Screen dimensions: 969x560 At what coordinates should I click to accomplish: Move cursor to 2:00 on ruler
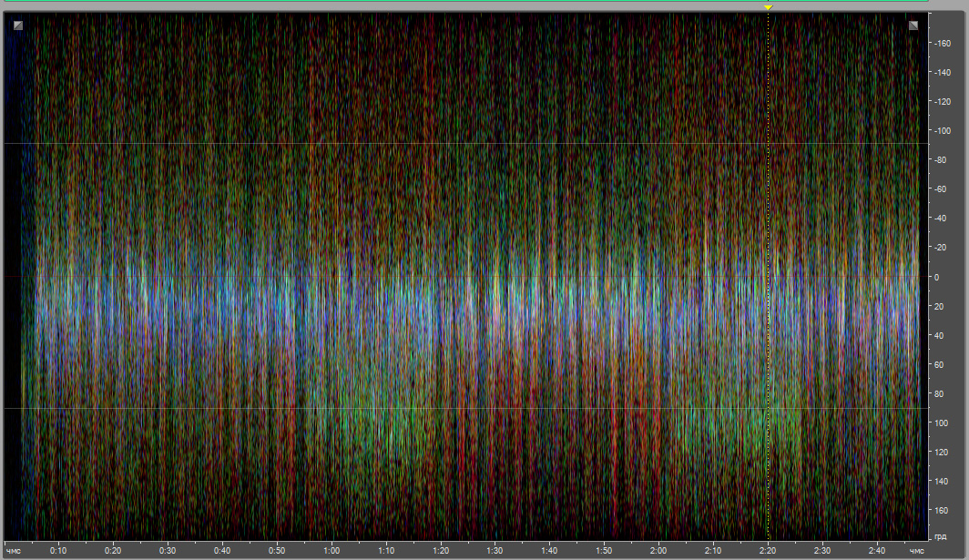coord(658,551)
